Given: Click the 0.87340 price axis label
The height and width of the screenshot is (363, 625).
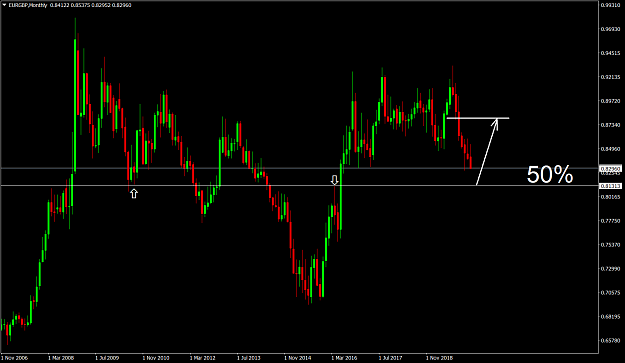Looking at the screenshot, I should point(611,125).
